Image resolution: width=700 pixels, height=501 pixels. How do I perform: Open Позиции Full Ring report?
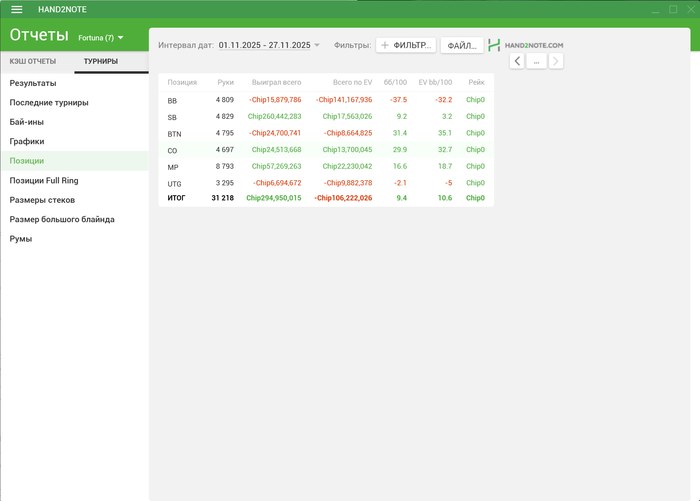point(43,180)
